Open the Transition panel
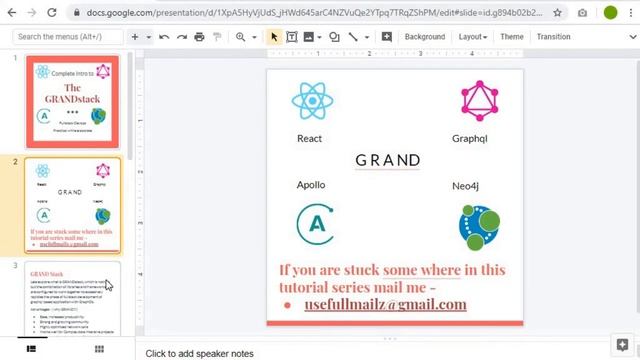 pos(553,37)
